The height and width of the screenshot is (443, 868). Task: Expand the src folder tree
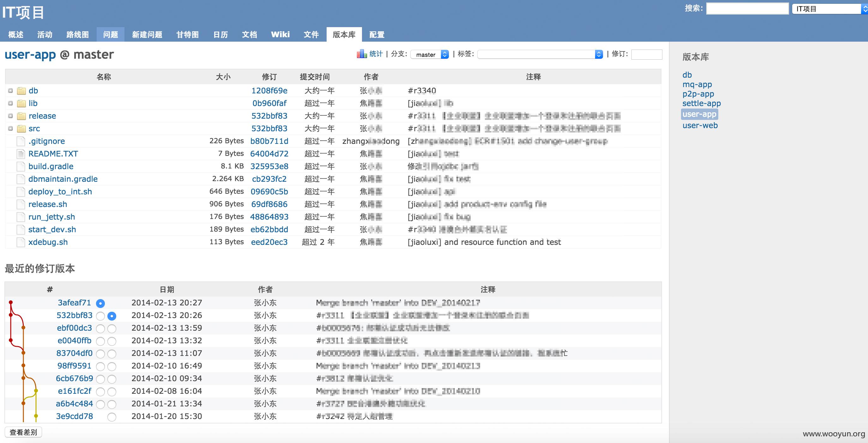[x=10, y=129]
